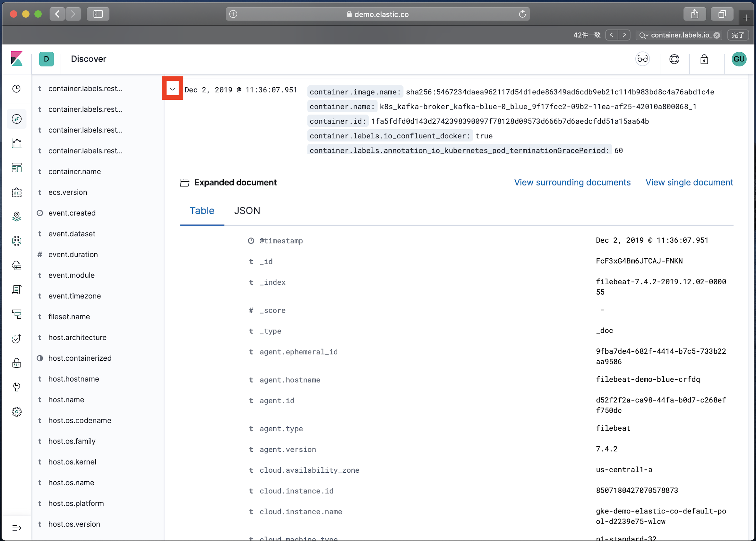Expand the side navigation at the bottom

(17, 528)
